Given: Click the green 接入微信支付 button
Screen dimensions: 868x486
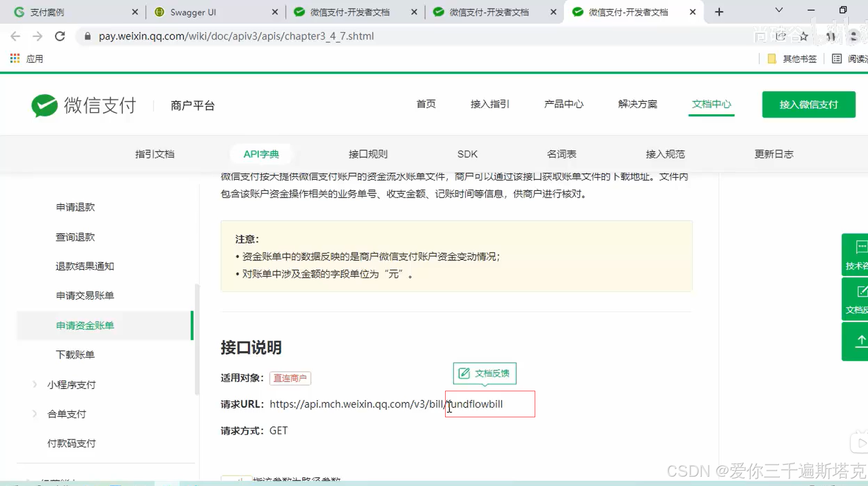Looking at the screenshot, I should tap(809, 105).
